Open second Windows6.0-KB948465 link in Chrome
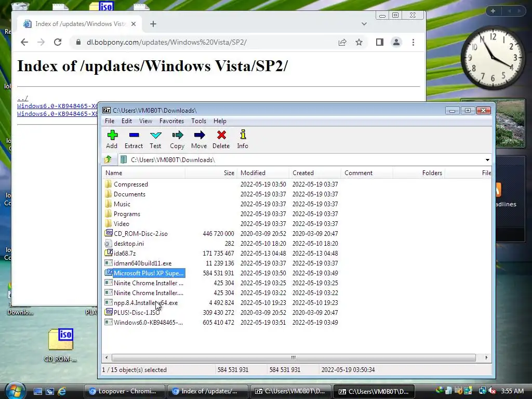The width and height of the screenshot is (532, 399). (57, 114)
